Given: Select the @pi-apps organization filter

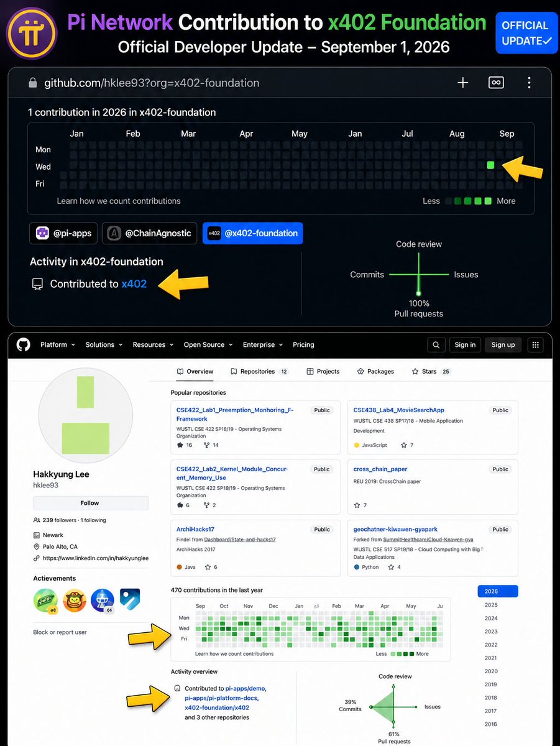Looking at the screenshot, I should click(63, 234).
